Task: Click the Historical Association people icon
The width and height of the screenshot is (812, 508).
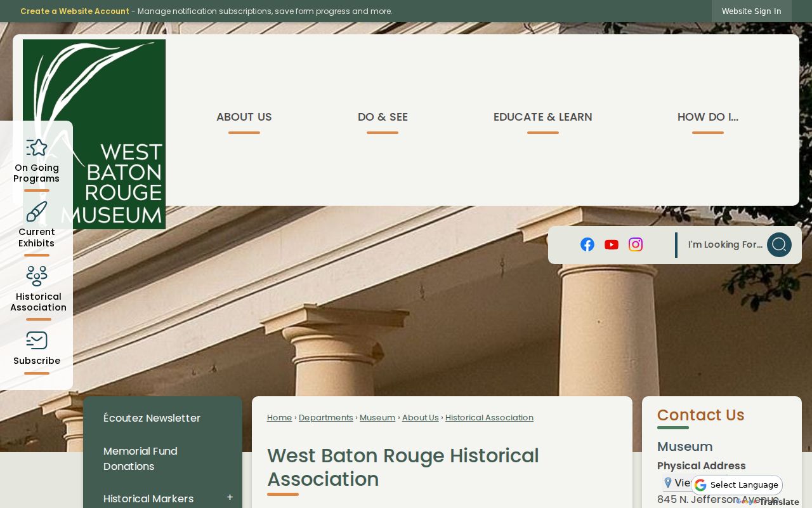Action: [x=37, y=276]
